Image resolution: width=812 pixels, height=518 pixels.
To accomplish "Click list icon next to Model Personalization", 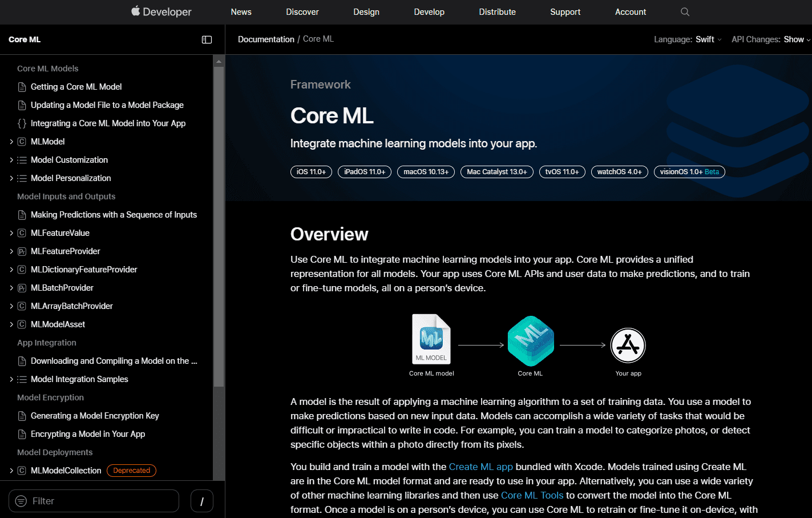I will pos(22,178).
